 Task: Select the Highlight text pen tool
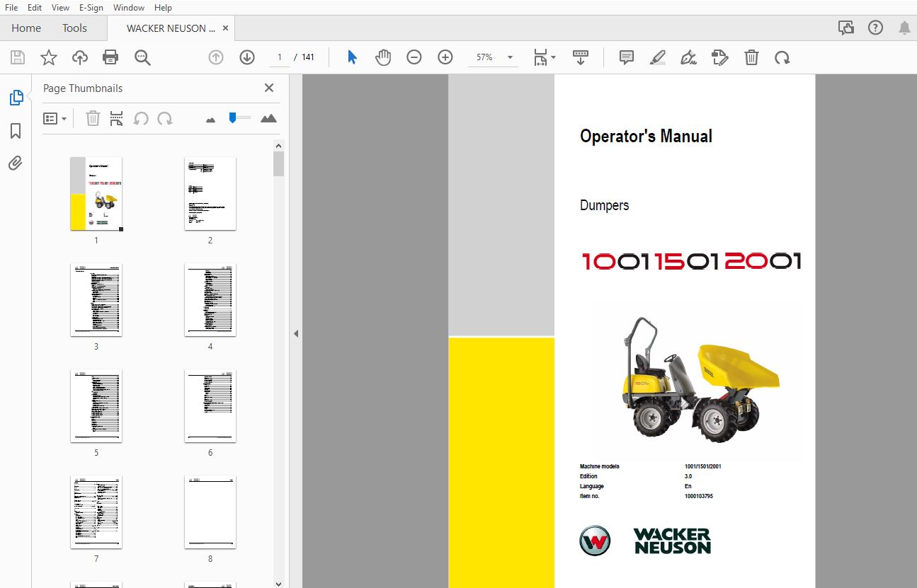coord(658,57)
